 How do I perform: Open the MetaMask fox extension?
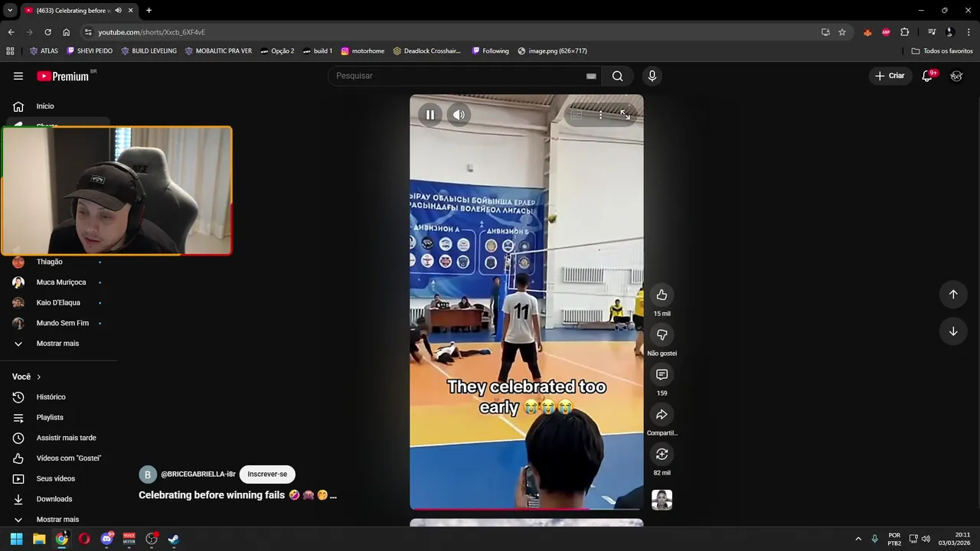pos(867,32)
